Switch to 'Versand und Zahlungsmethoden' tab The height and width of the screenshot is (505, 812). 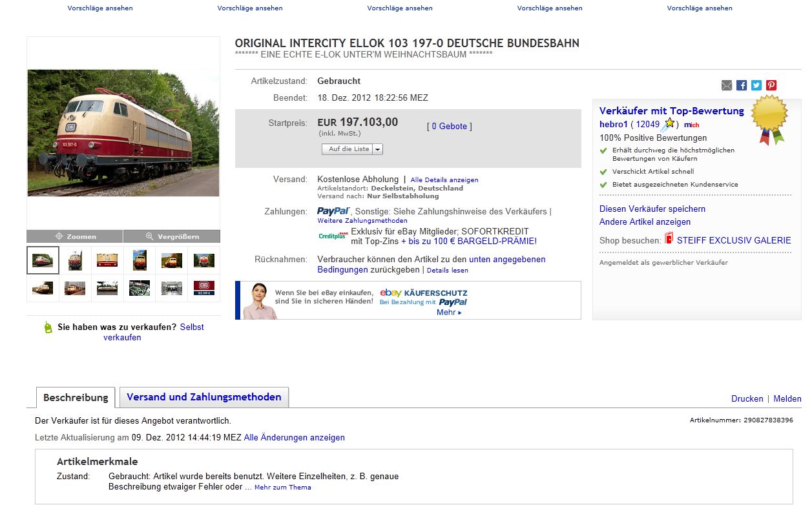tap(204, 397)
